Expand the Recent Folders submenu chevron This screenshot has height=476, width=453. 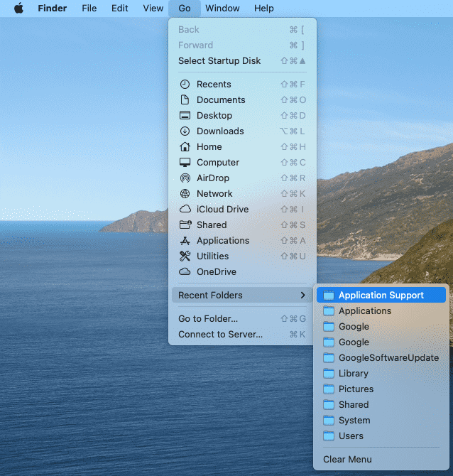click(302, 295)
